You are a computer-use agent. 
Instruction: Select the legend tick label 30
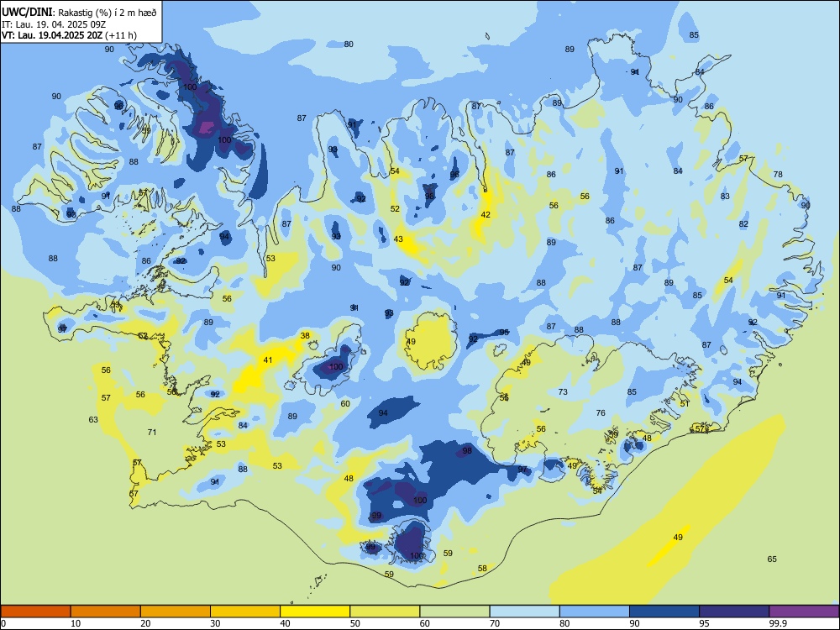point(215,623)
